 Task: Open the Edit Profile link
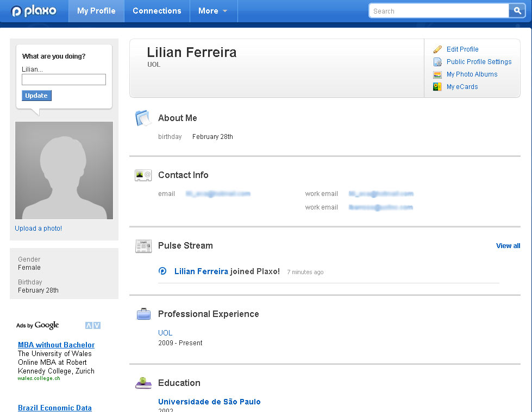pyautogui.click(x=462, y=49)
